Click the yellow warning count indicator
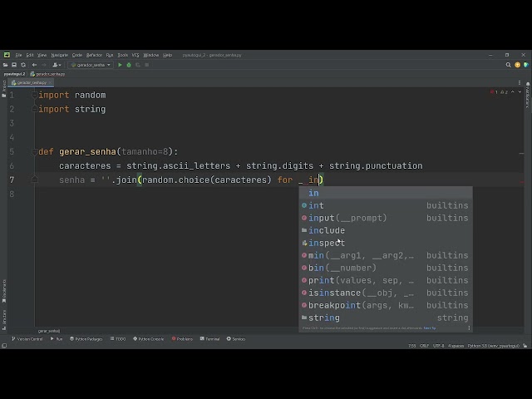532x399 pixels. 505,92
